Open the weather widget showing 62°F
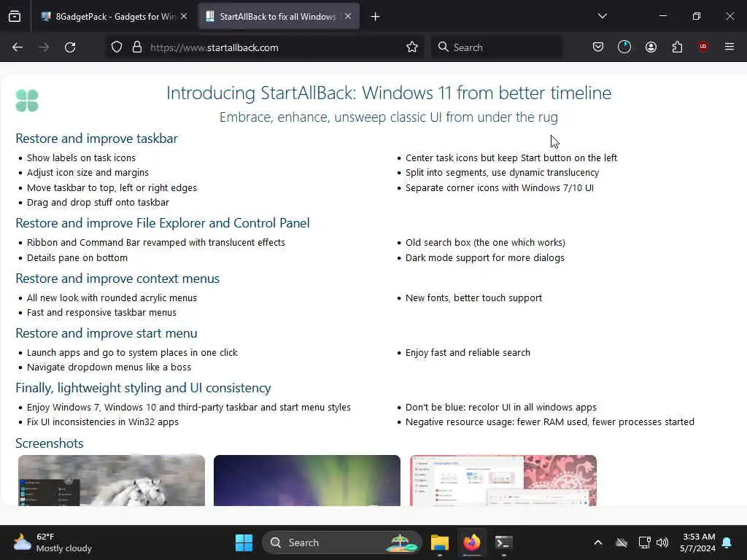 tap(53, 542)
